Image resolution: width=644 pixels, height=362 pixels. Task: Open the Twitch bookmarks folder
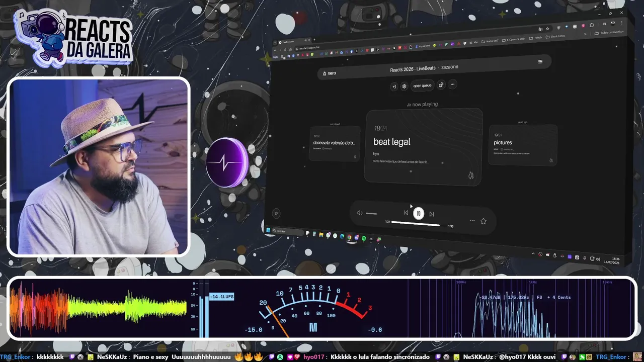[x=535, y=38]
